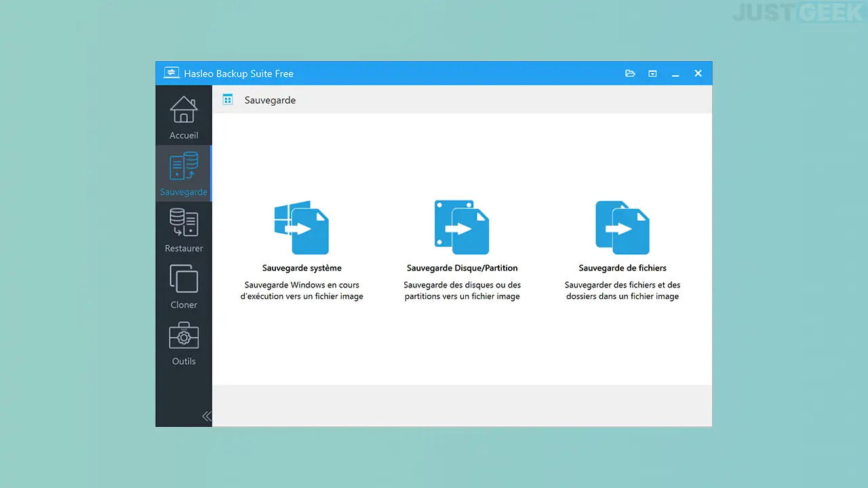
Task: Click the Accueil label in sidebar
Action: (184, 136)
